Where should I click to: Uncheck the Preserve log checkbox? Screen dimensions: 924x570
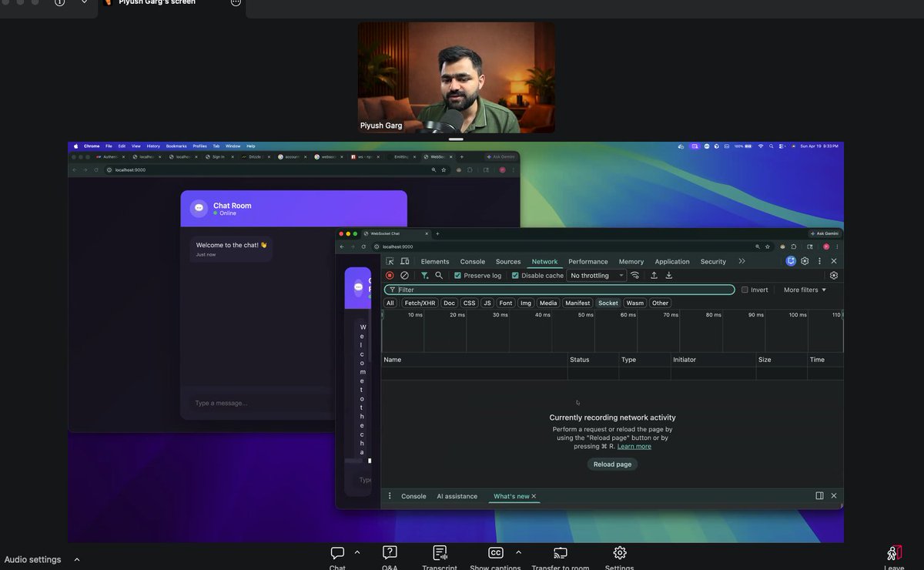457,275
